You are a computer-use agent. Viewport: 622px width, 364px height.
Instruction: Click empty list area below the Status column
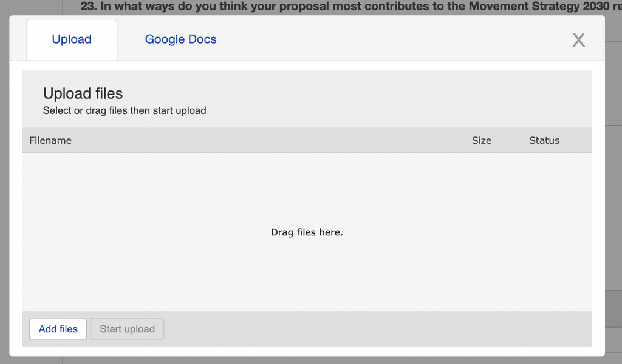[x=544, y=190]
